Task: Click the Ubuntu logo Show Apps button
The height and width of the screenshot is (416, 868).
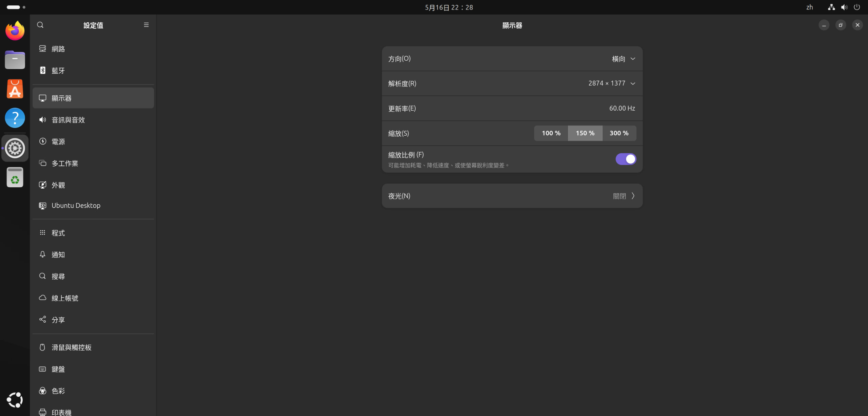Action: point(15,400)
